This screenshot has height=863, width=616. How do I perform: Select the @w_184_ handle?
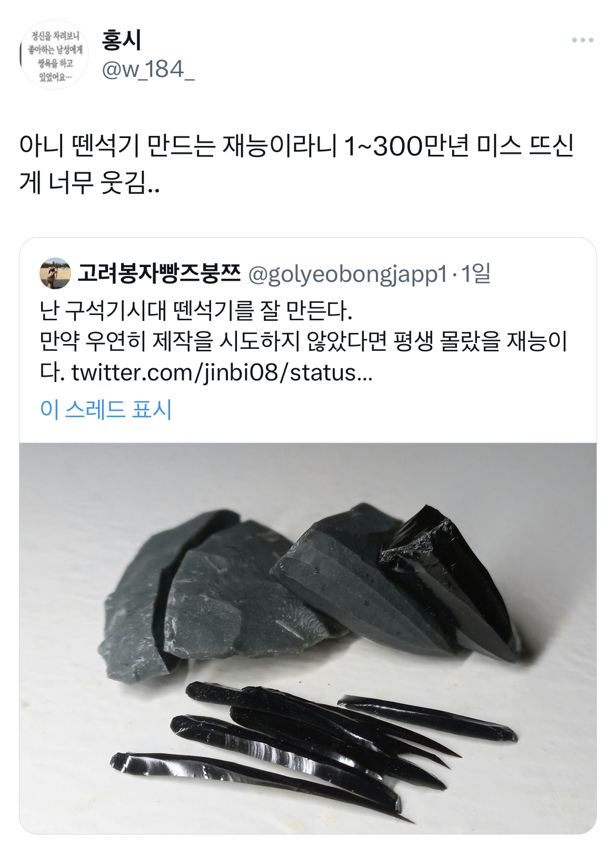point(148,69)
